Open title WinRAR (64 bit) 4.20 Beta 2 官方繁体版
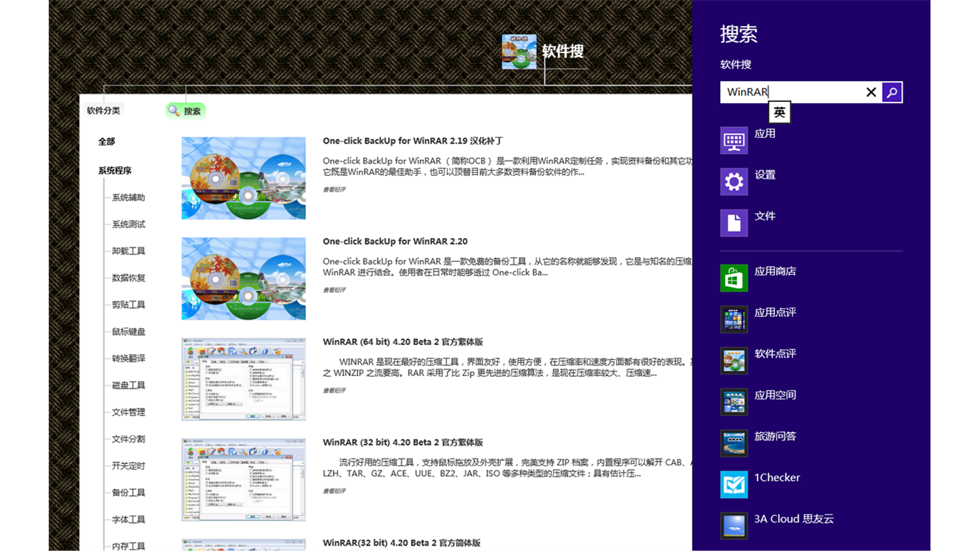Screen dimensions: 980x551 point(403,342)
